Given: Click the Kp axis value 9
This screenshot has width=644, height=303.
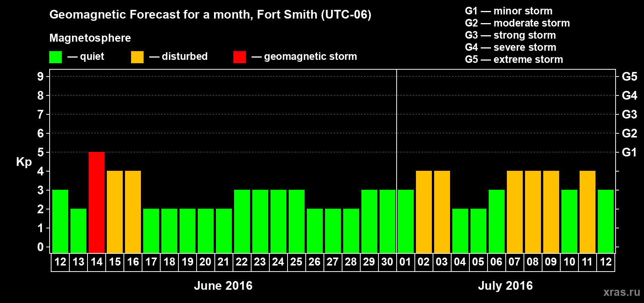Looking at the screenshot, I should click(41, 77).
